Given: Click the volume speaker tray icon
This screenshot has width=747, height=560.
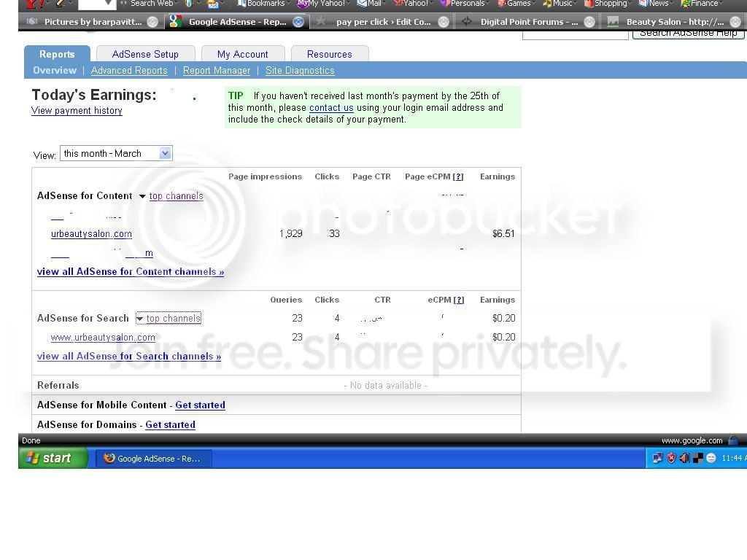Looking at the screenshot, I should pos(684,458).
